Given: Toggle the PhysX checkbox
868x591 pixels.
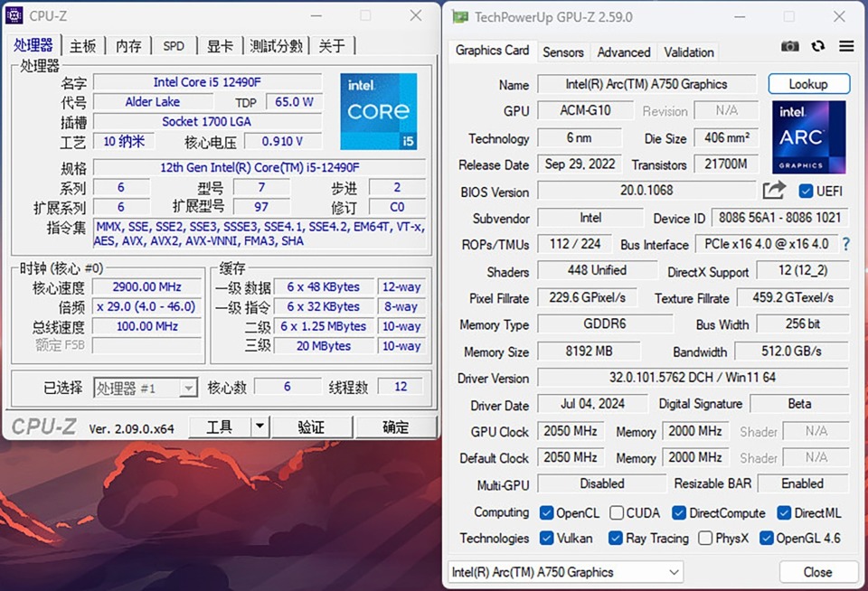Looking at the screenshot, I should tap(705, 538).
